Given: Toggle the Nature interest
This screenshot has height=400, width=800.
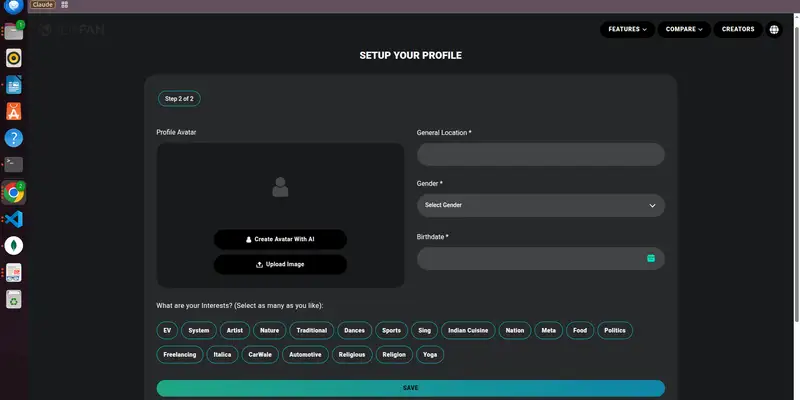Looking at the screenshot, I should click(269, 331).
